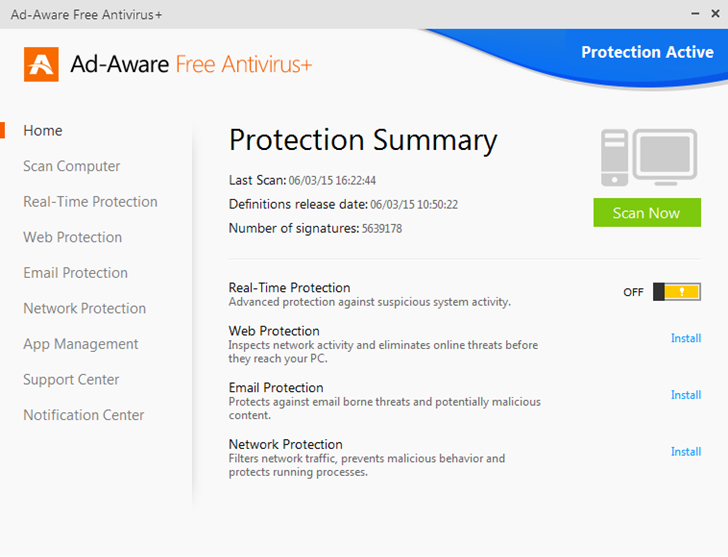
Task: Click the computer monitor icon
Action: (649, 157)
